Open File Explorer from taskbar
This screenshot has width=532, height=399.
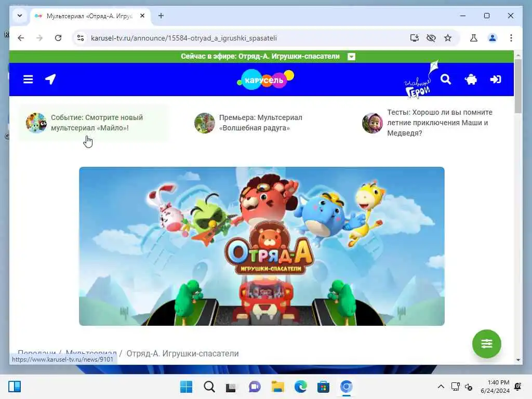click(x=277, y=387)
